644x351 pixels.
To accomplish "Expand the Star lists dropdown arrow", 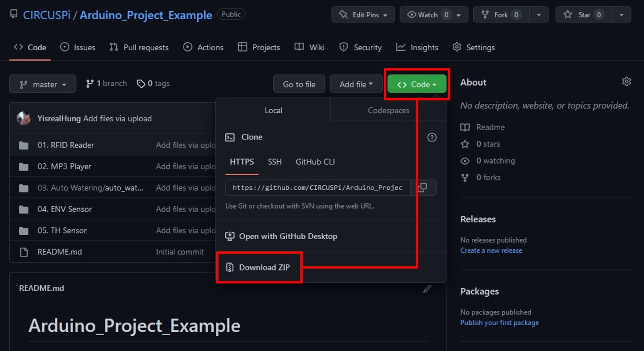I will tap(621, 14).
